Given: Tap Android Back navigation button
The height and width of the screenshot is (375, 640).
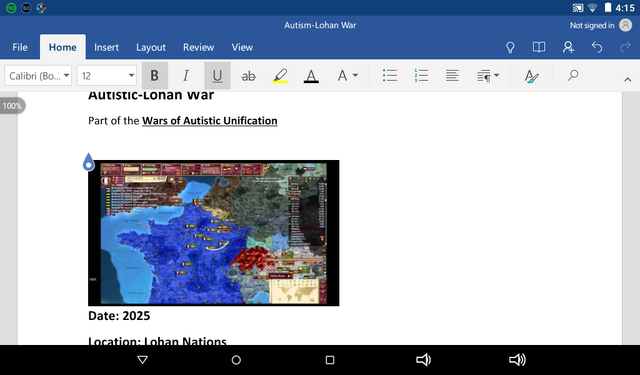Looking at the screenshot, I should (142, 360).
